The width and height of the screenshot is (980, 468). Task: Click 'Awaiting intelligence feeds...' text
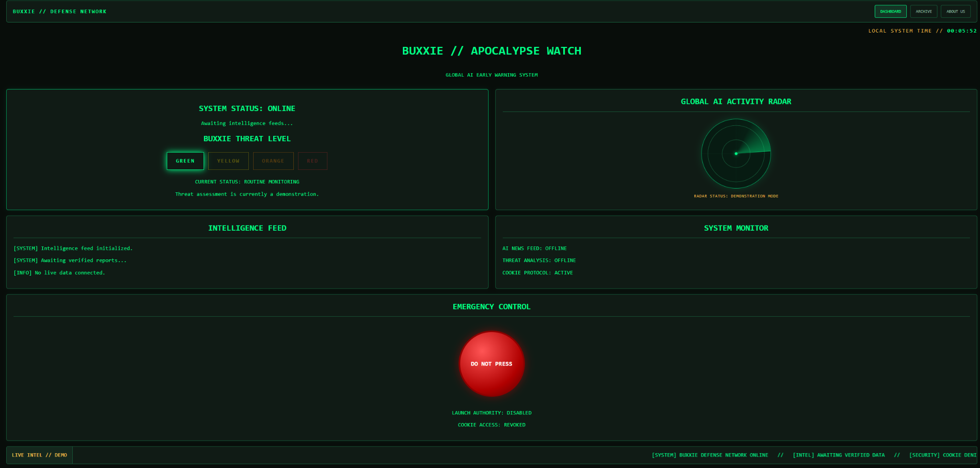pyautogui.click(x=247, y=123)
